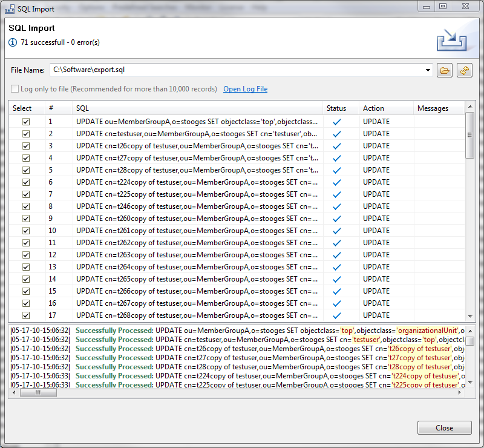Click status checkmark icon for row 17
The image size is (484, 448).
coord(336,315)
